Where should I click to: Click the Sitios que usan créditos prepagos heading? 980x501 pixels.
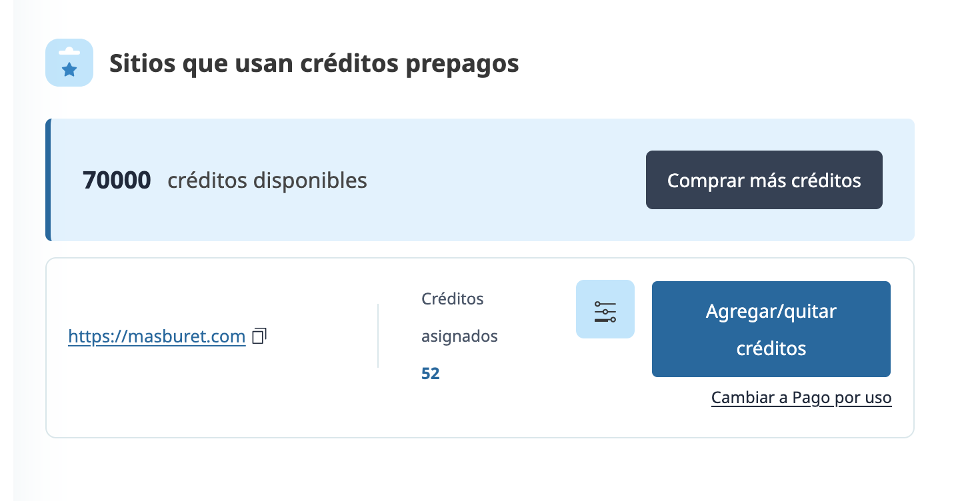(314, 64)
